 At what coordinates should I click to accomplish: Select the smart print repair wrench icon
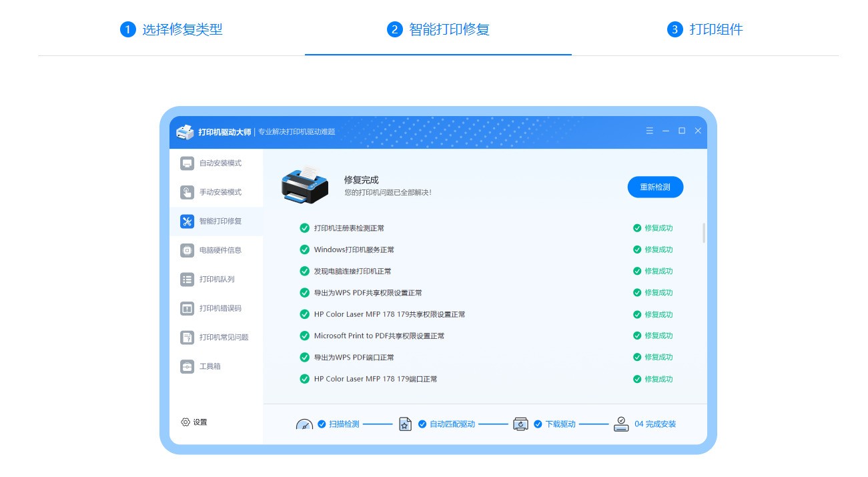pos(187,221)
